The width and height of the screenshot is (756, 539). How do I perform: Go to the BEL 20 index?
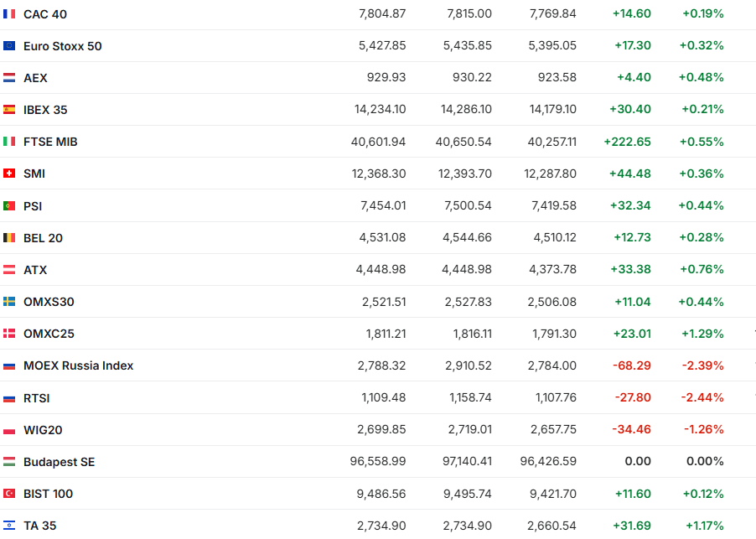tap(43, 238)
